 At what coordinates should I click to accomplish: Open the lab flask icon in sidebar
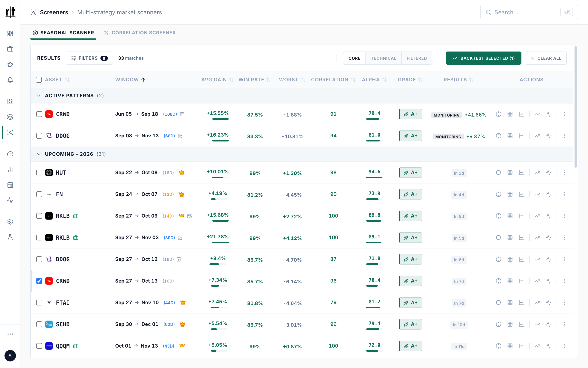tap(10, 237)
